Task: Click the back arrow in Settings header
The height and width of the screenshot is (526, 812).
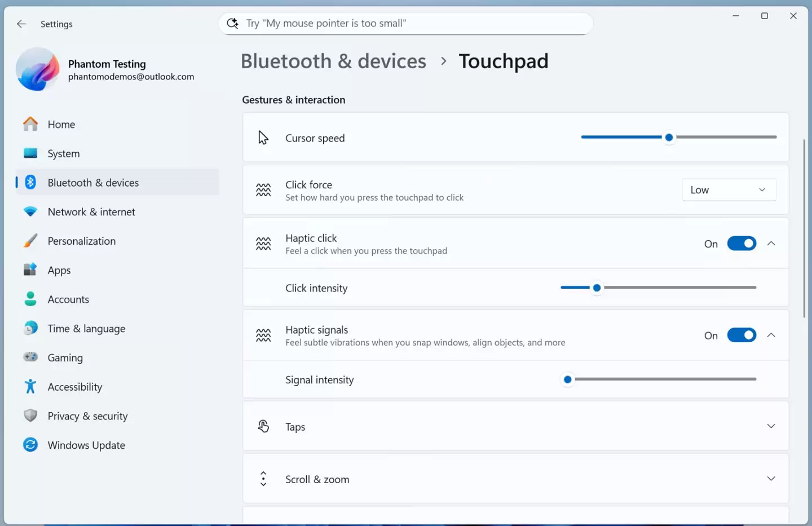Action: [x=21, y=24]
